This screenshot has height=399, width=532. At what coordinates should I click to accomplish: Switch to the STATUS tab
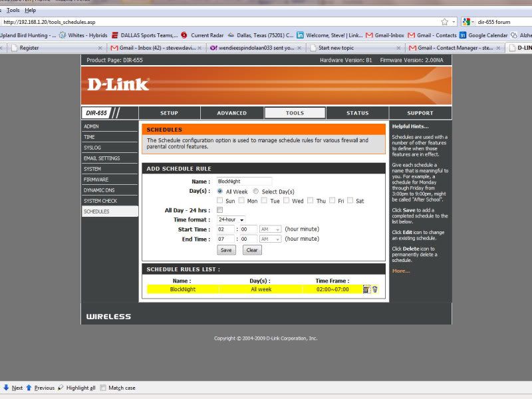[x=358, y=113]
